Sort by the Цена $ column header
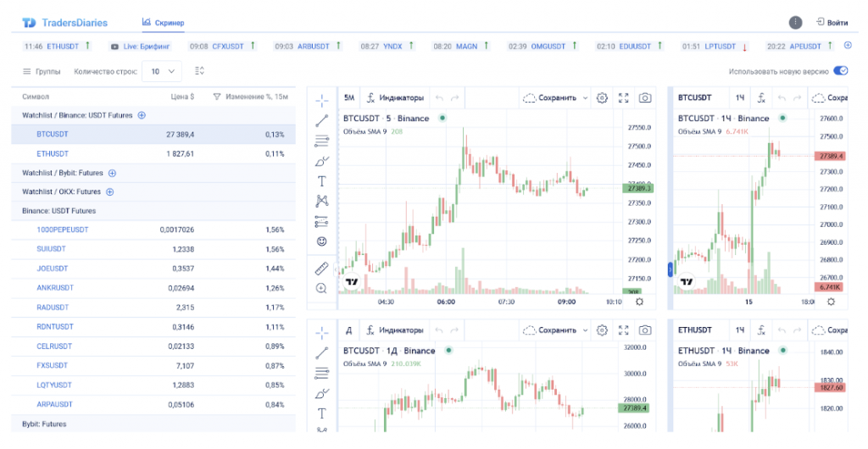Screen dimensions: 868x449 coord(182,97)
